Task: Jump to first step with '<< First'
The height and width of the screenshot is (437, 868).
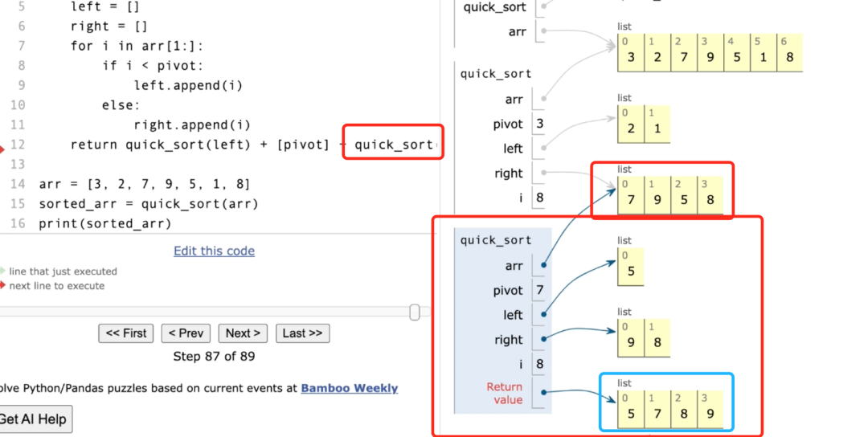Action: tap(126, 333)
